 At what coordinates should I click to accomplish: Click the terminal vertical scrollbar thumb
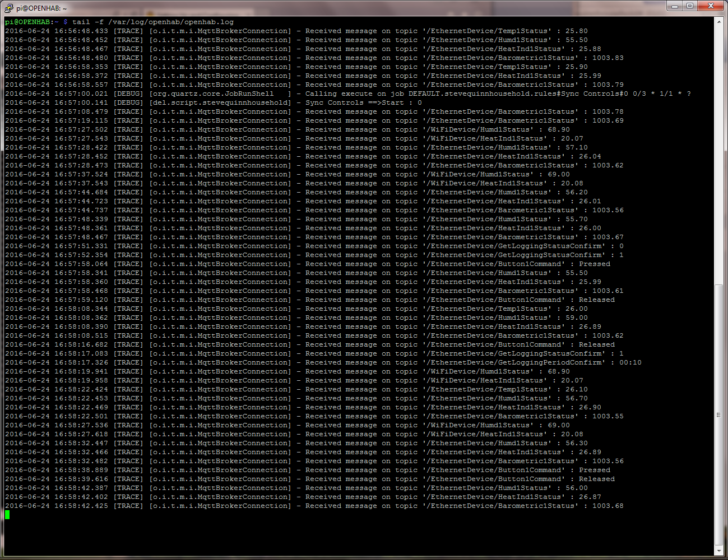point(719,414)
